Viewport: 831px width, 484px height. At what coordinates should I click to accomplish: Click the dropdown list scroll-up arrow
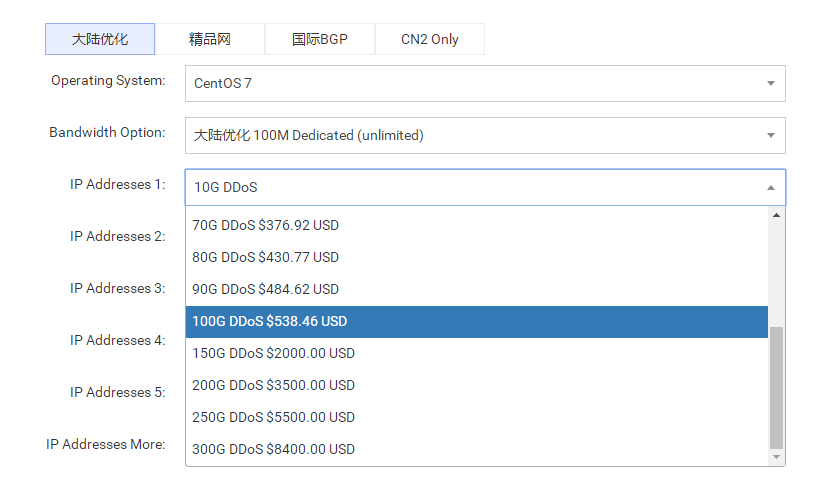point(777,215)
